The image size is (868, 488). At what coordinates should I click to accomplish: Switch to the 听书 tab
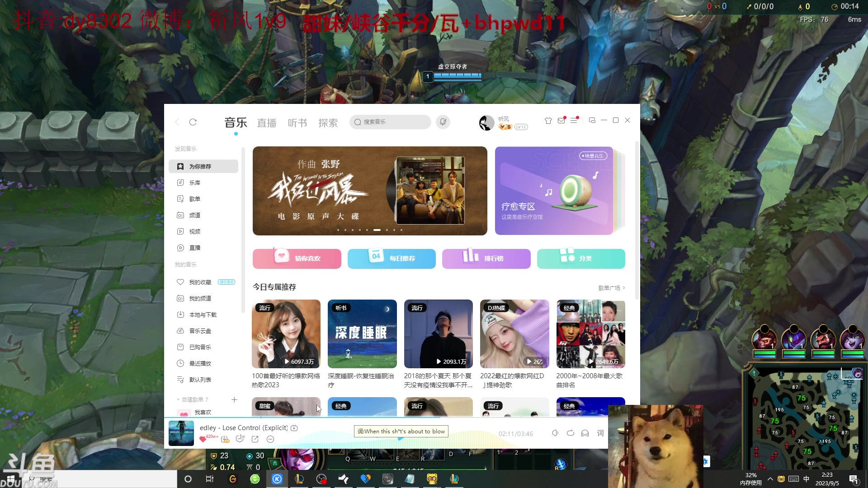[x=297, y=123]
